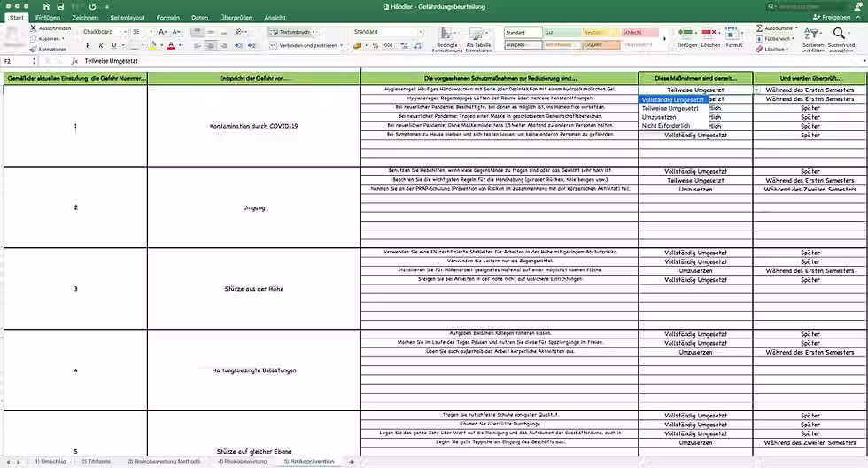Viewport: 868px width, 468px height.
Task: Toggle underline U formatting
Action: 114,45
